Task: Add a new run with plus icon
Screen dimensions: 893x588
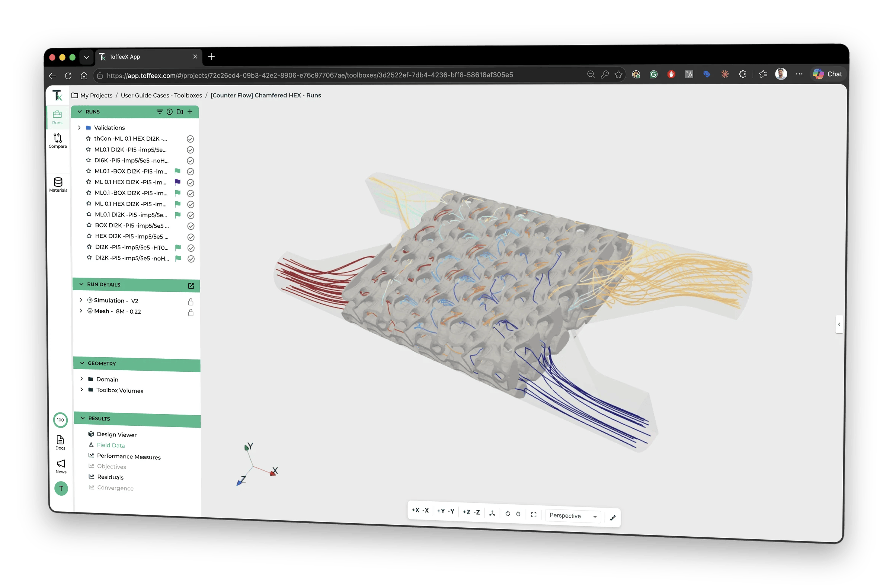Action: tap(190, 112)
